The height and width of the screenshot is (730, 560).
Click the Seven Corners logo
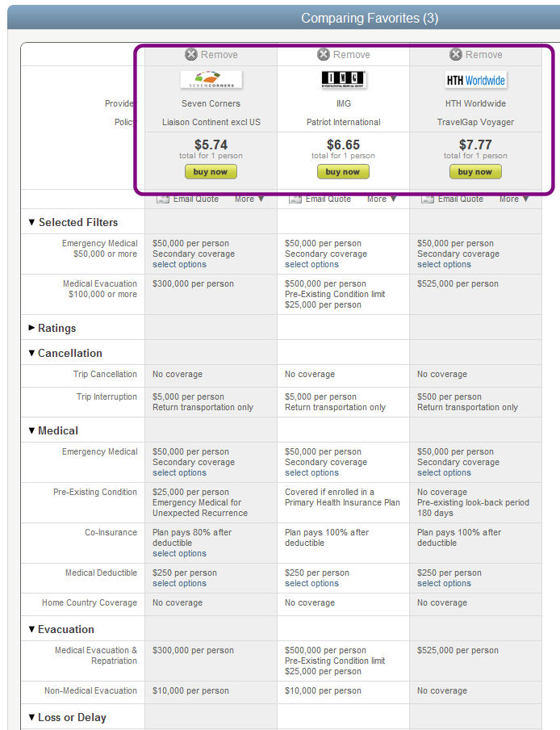pos(211,80)
